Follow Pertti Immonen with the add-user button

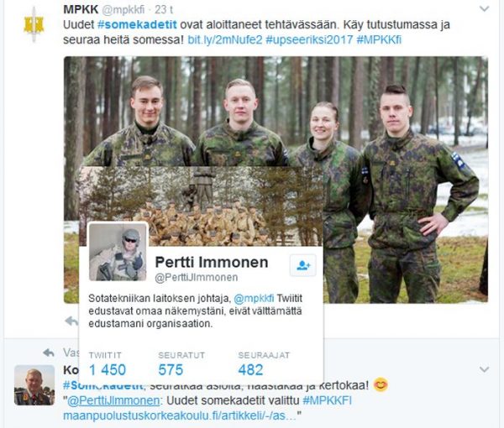coord(302,265)
